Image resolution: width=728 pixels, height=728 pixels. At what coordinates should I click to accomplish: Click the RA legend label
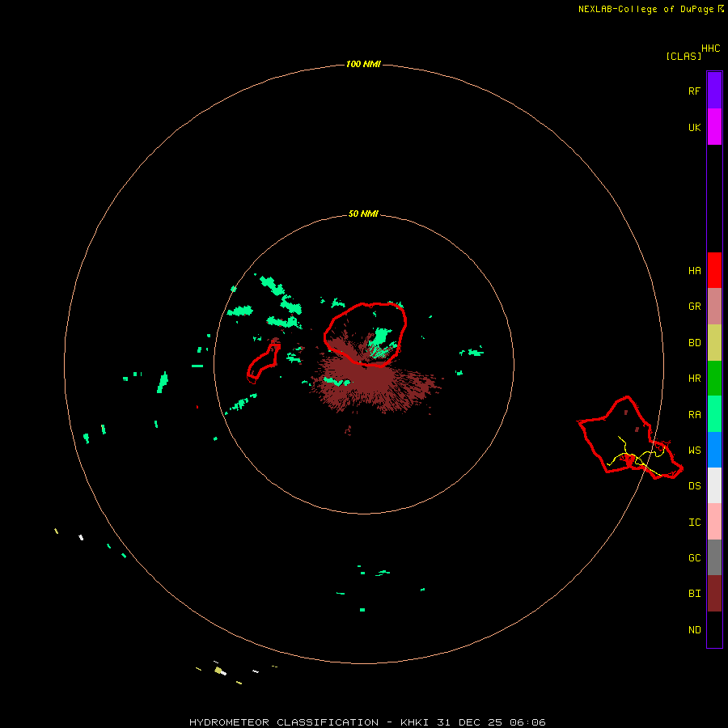coord(694,415)
